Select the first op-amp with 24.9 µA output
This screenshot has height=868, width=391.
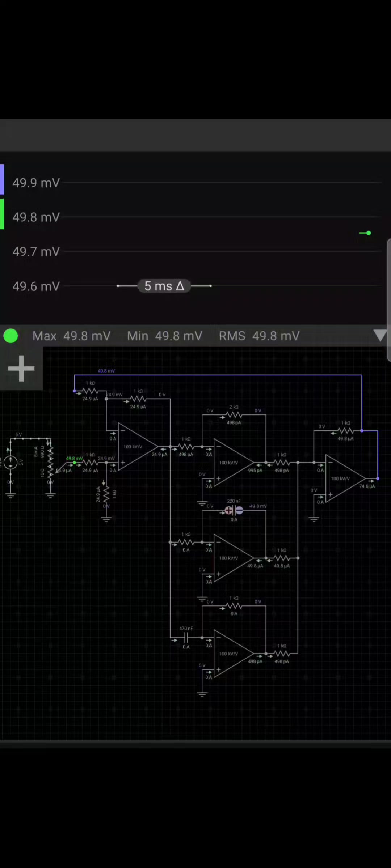point(138,447)
